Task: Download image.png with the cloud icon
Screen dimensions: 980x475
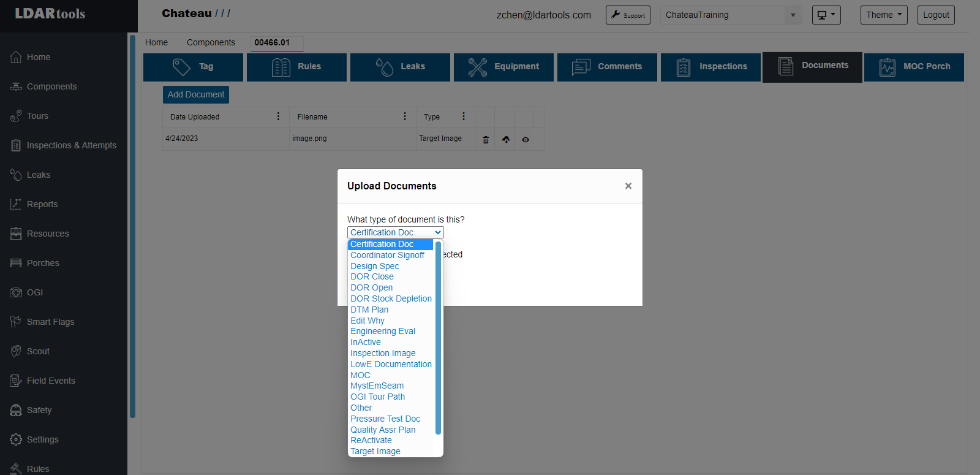Action: pos(506,140)
